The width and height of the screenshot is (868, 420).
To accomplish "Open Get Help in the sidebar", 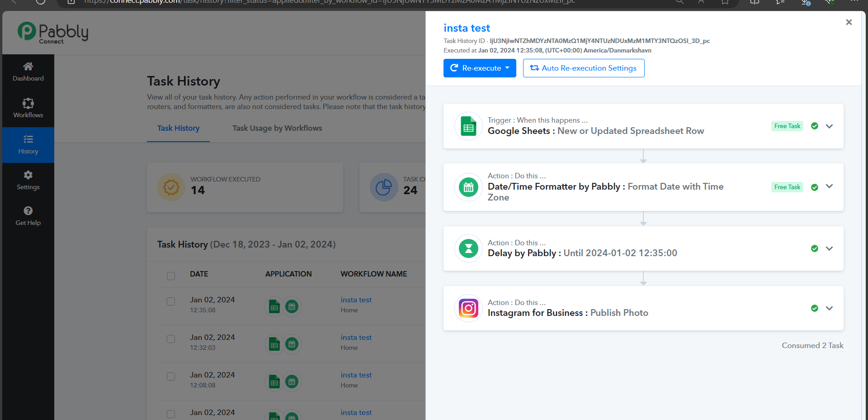I will (28, 216).
